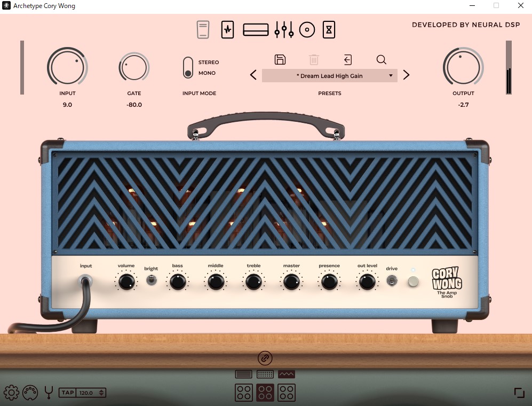Open plugin settings gear
Viewport: 532px width, 406px height.
click(11, 393)
